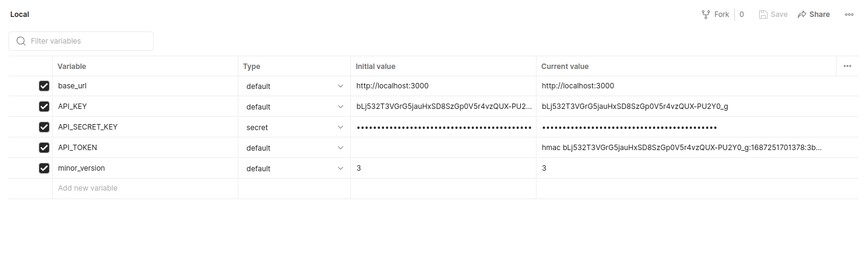Toggle the minor_version checkbox
Image resolution: width=868 pixels, height=256 pixels.
coord(44,168)
